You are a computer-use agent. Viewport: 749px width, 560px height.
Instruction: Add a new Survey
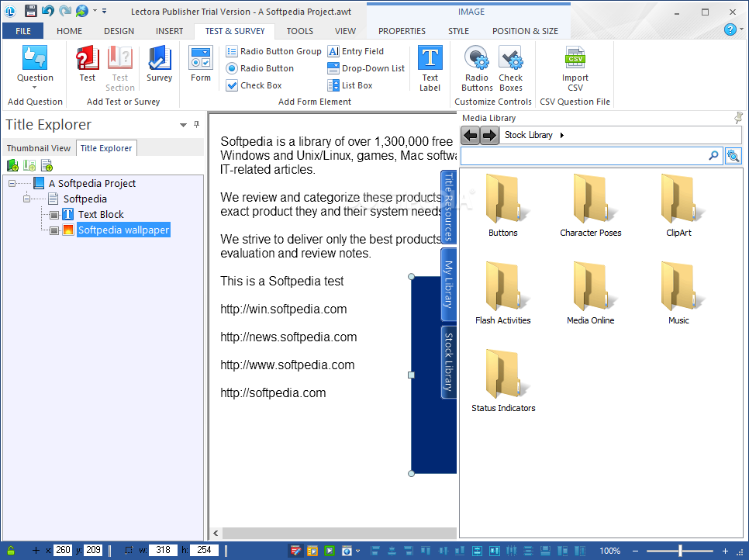click(x=159, y=64)
